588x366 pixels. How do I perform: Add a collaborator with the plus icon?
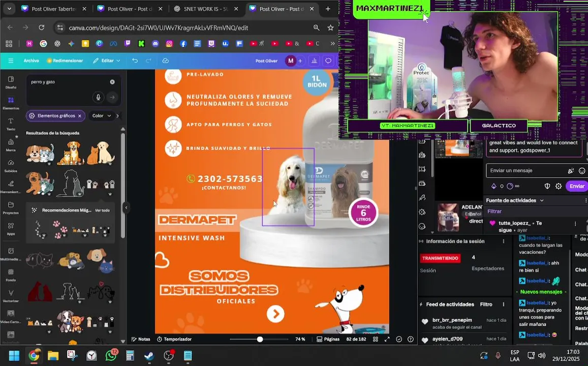coord(300,61)
